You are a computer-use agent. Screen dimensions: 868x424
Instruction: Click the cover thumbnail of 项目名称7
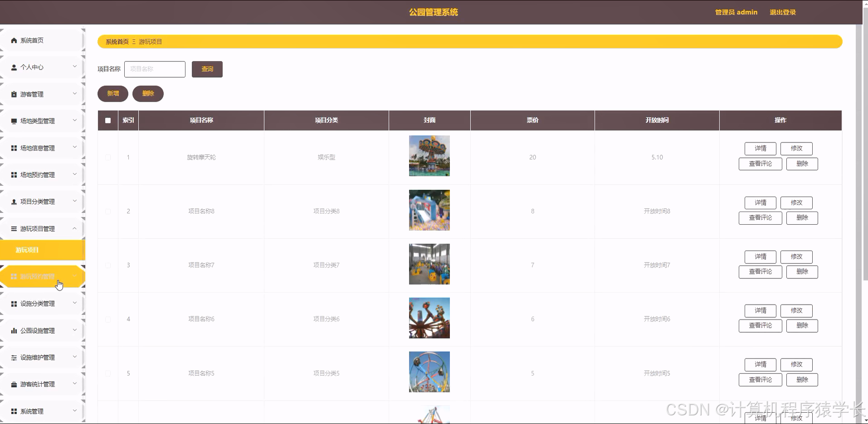pyautogui.click(x=429, y=264)
